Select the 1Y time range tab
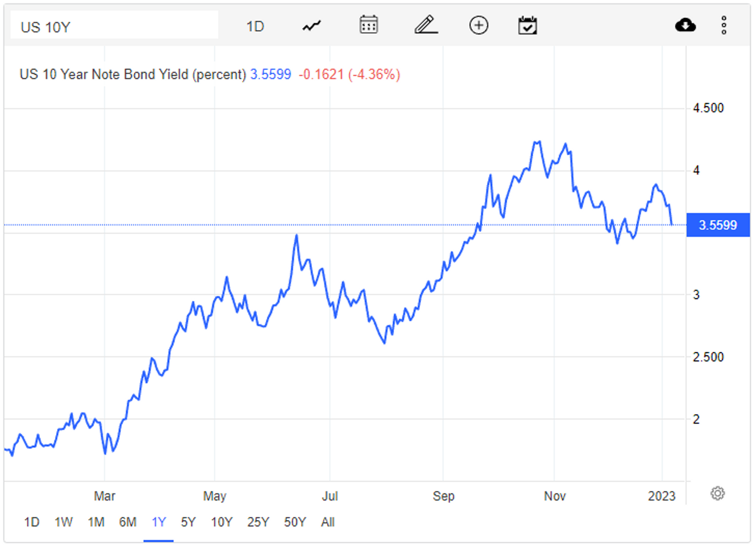The width and height of the screenshot is (756, 546). click(159, 522)
